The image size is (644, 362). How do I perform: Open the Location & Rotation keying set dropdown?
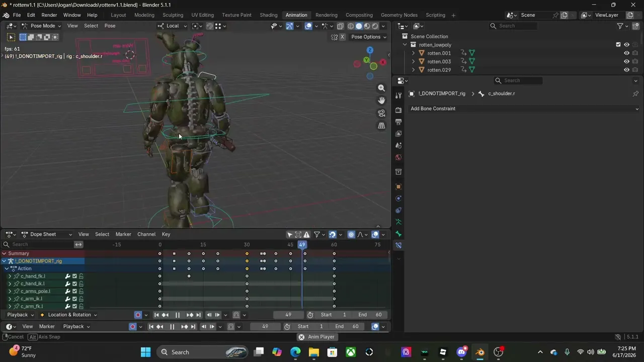click(68, 315)
